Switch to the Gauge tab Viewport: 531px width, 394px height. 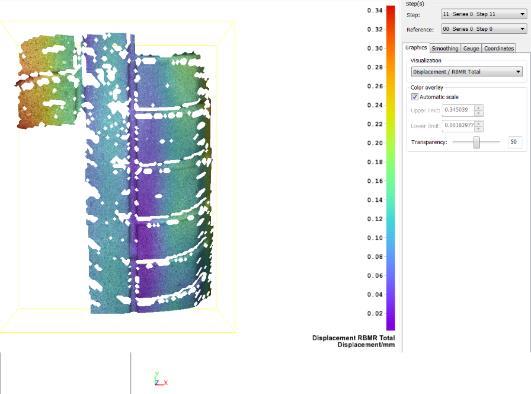pyautogui.click(x=471, y=48)
